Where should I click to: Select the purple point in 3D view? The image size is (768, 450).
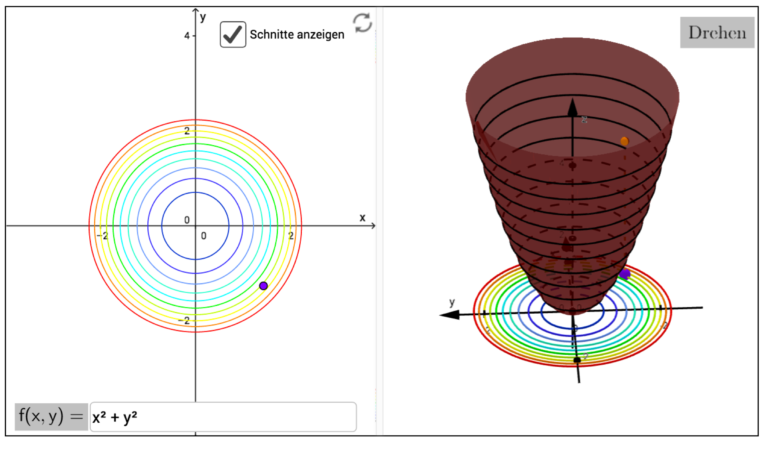tap(624, 273)
